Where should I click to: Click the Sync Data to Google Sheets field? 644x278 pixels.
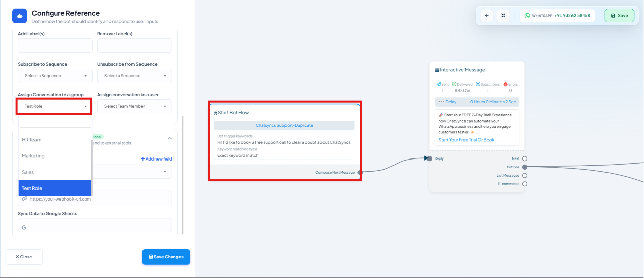tap(95, 225)
